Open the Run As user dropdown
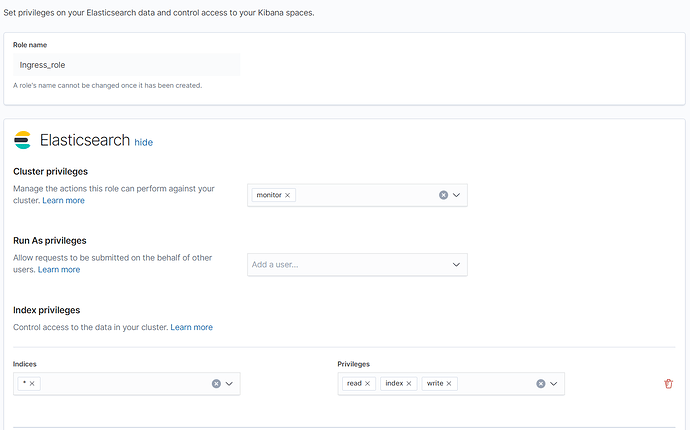The width and height of the screenshot is (690, 430). pyautogui.click(x=457, y=264)
